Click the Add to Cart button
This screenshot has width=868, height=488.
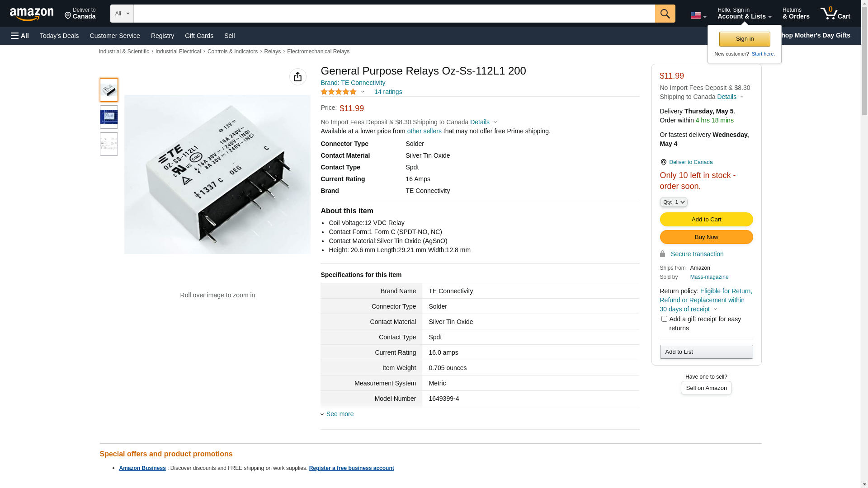706,220
